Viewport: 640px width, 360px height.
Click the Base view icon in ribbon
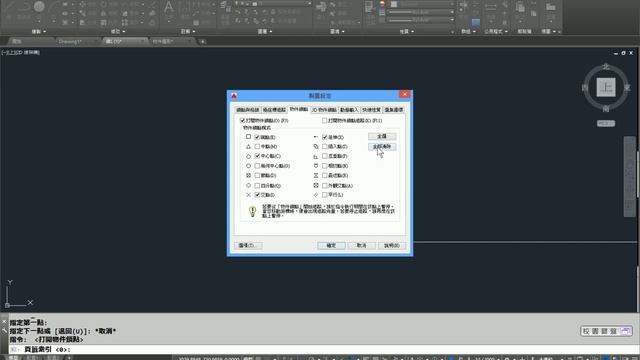click(x=551, y=7)
